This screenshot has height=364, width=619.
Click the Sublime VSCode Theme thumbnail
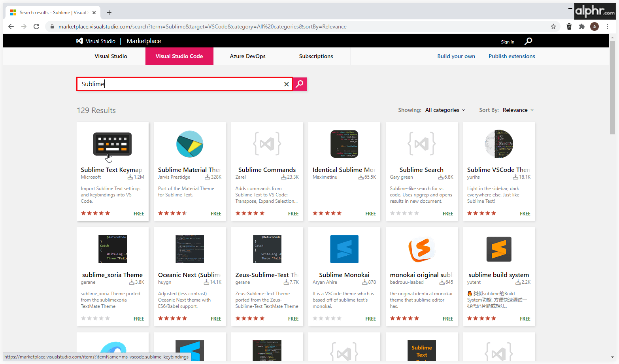coord(499,144)
